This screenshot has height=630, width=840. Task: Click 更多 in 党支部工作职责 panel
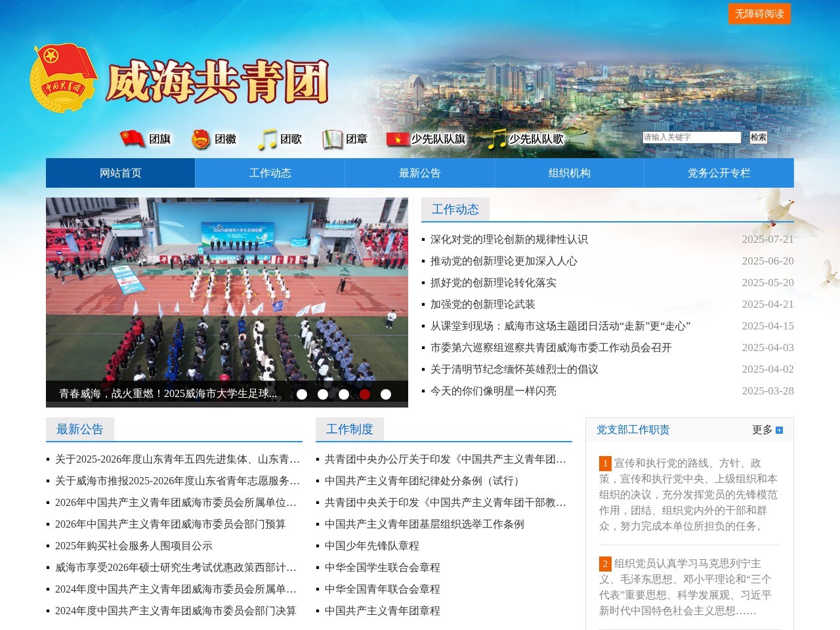click(762, 430)
